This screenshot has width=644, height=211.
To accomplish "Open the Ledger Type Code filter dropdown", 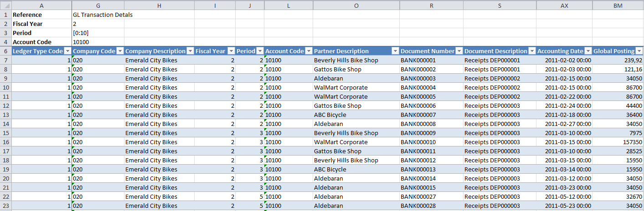I will click(67, 51).
